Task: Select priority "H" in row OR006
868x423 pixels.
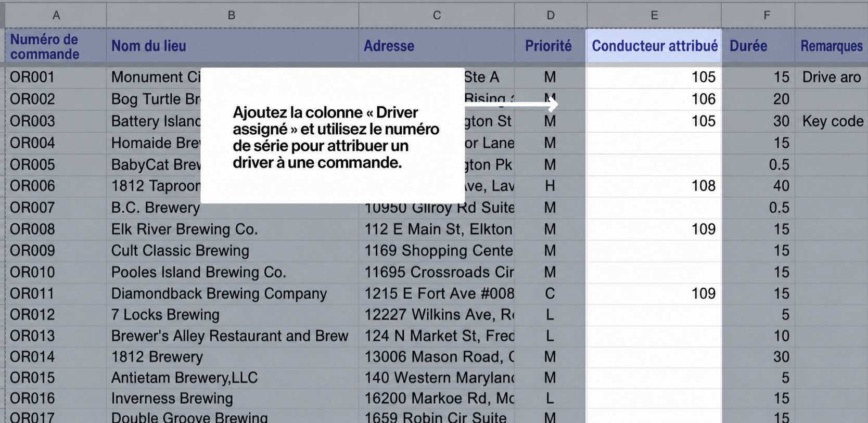Action: pos(550,186)
